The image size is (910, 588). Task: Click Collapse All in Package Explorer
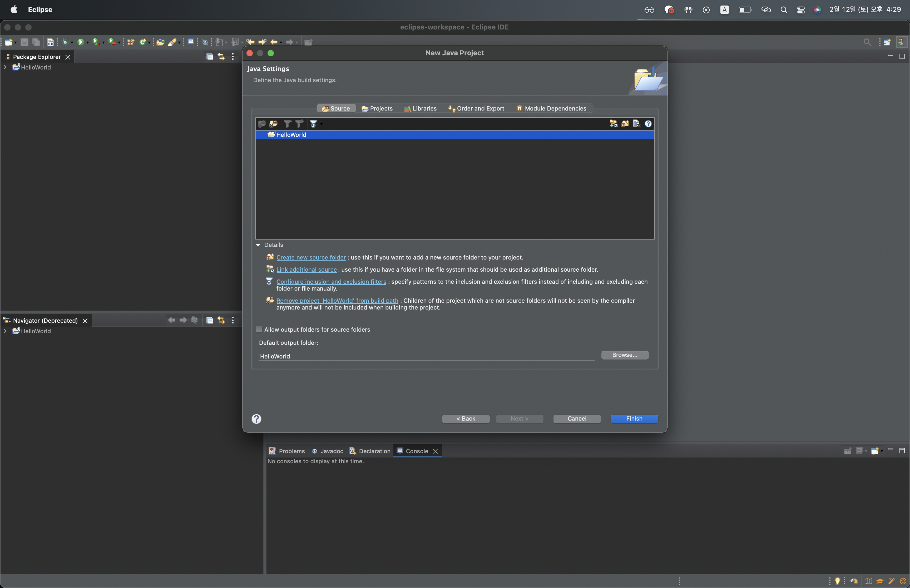pyautogui.click(x=210, y=57)
